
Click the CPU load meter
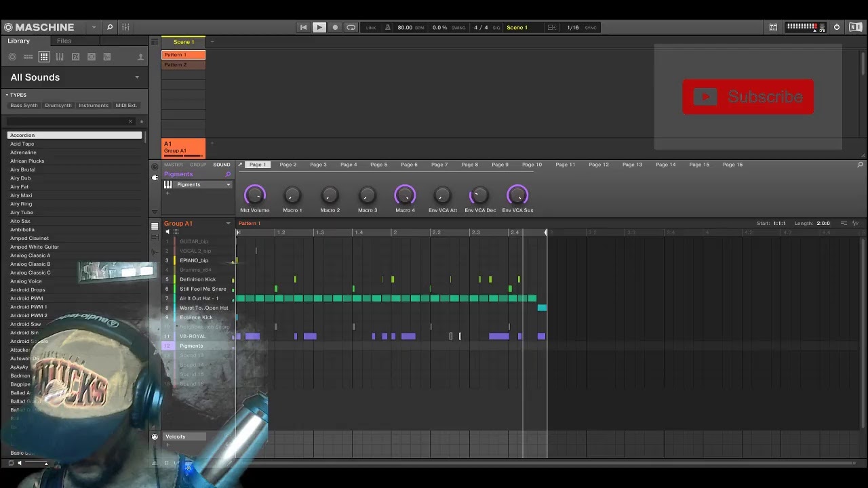(x=805, y=27)
